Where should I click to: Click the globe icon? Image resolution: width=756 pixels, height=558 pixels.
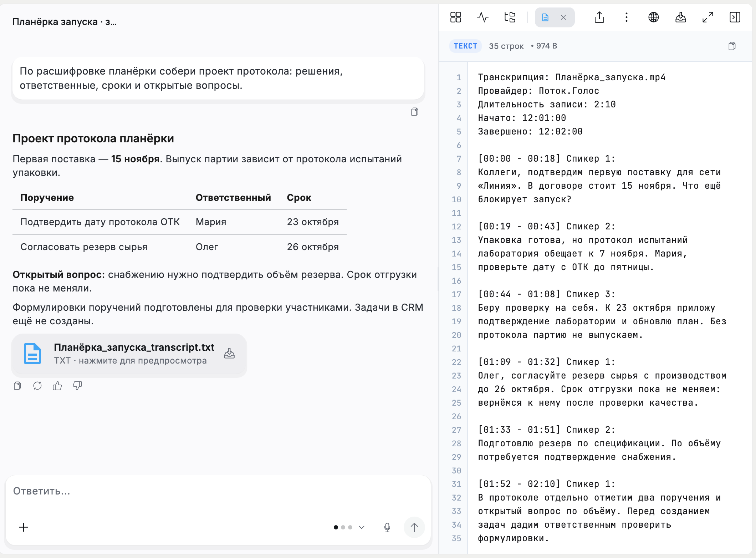point(654,17)
